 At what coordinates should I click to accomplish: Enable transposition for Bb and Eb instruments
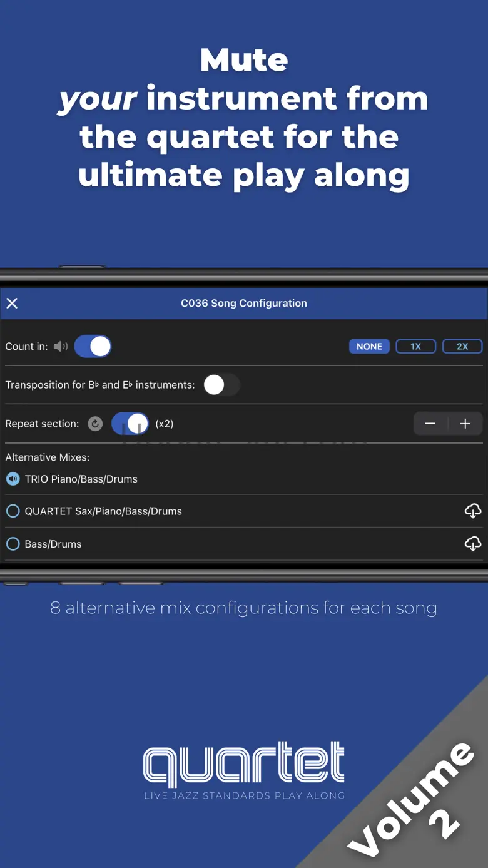coord(221,385)
